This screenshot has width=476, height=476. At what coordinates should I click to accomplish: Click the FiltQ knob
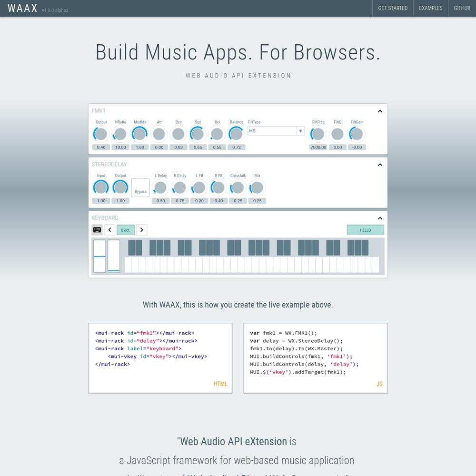337,134
